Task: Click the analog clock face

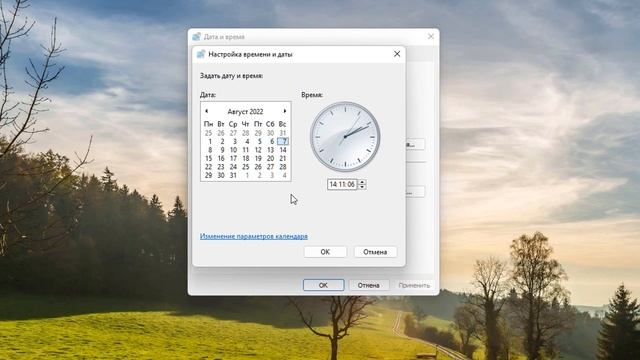Action: [x=345, y=137]
